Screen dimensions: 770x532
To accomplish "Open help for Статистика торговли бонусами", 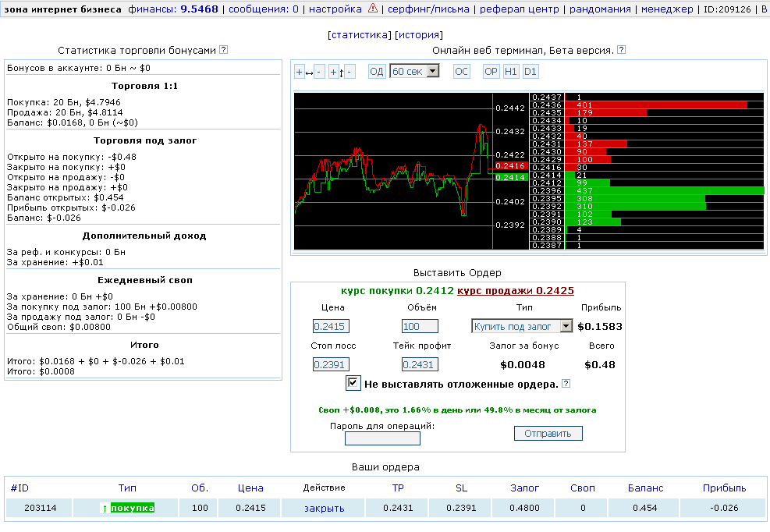I will pos(223,50).
